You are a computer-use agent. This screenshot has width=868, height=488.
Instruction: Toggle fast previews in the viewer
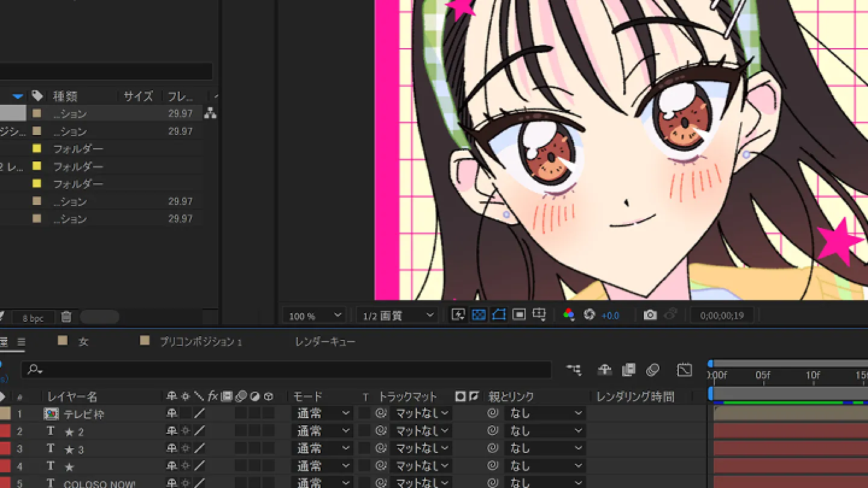(458, 314)
